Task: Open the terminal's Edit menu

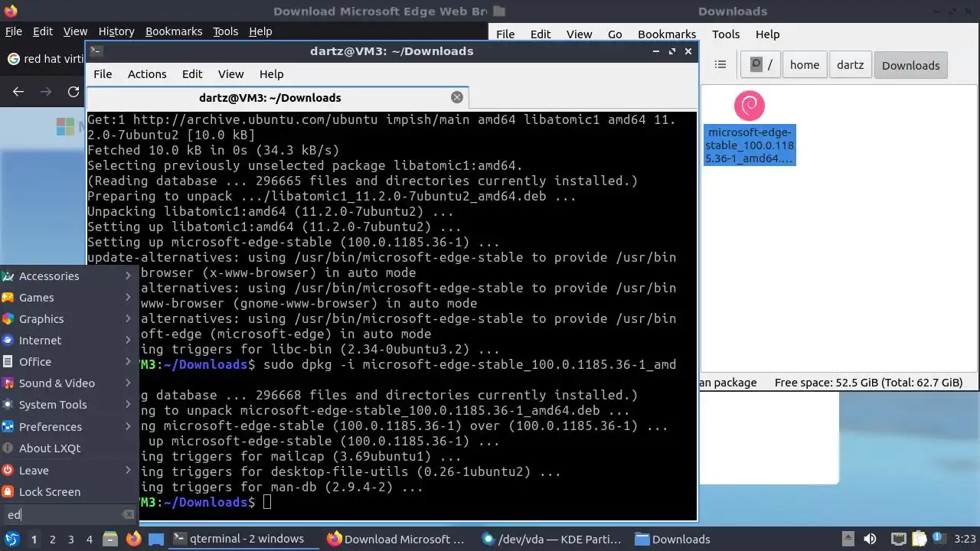Action: (x=192, y=74)
